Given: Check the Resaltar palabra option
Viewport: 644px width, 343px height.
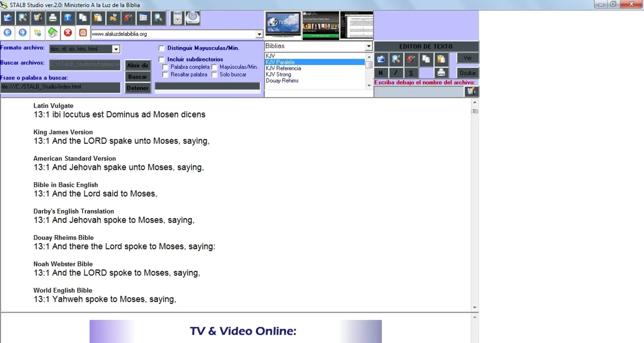Looking at the screenshot, I should click(x=165, y=75).
